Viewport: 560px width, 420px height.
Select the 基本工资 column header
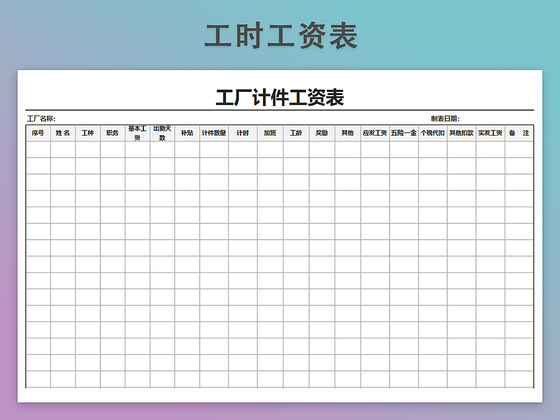point(138,133)
